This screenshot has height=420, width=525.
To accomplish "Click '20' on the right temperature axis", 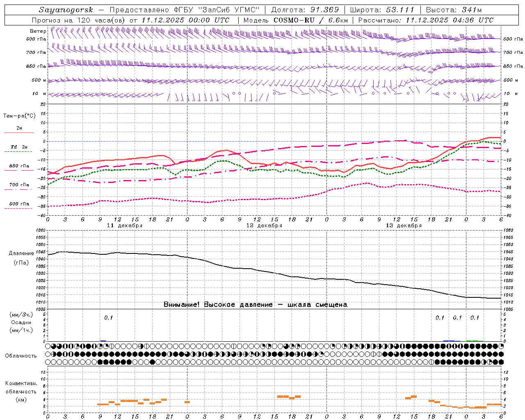I will coord(506,104).
